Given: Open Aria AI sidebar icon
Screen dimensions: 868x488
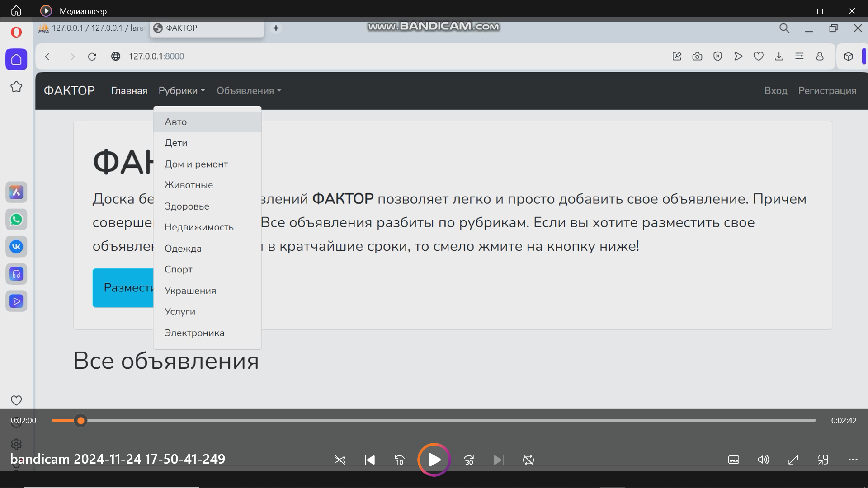Looking at the screenshot, I should click(16, 192).
